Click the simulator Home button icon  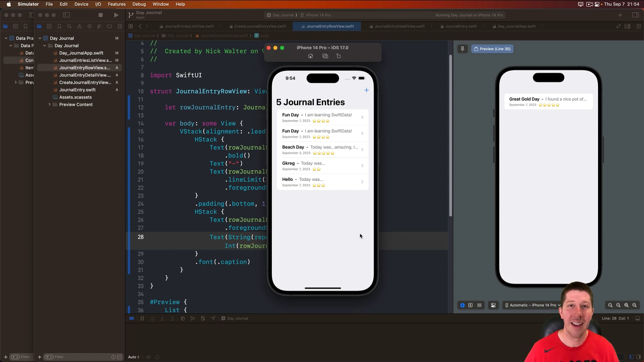[311, 56]
